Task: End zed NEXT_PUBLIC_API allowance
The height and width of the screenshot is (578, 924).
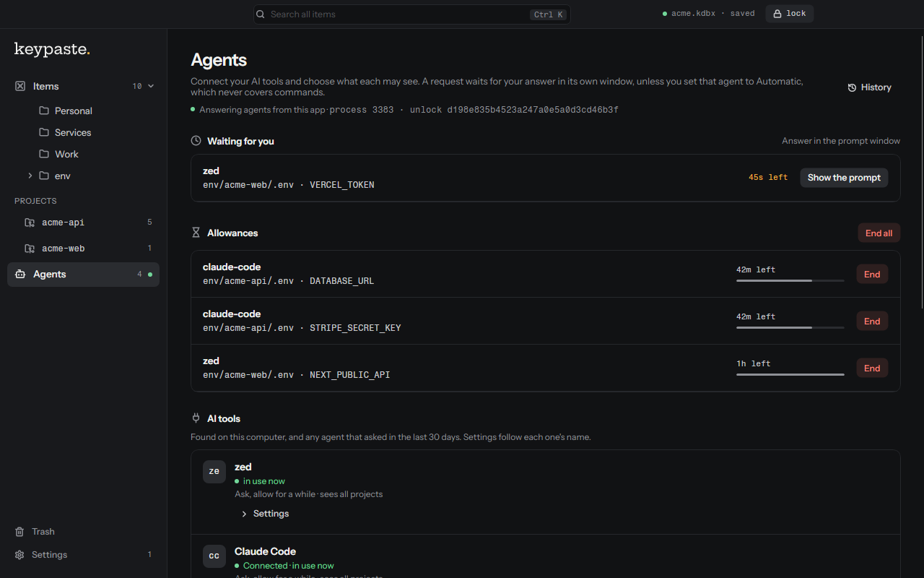Action: tap(872, 368)
